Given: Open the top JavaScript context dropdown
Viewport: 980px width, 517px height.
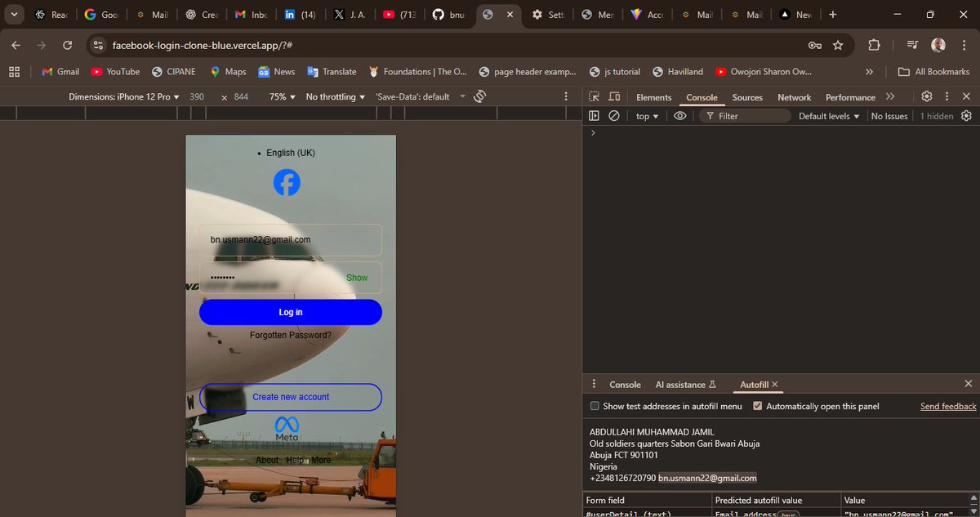Looking at the screenshot, I should (x=647, y=116).
